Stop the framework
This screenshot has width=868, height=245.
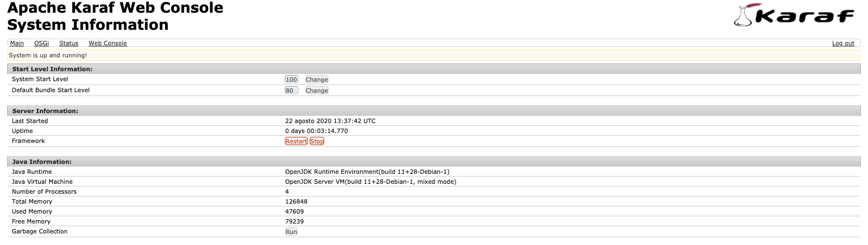pyautogui.click(x=317, y=141)
